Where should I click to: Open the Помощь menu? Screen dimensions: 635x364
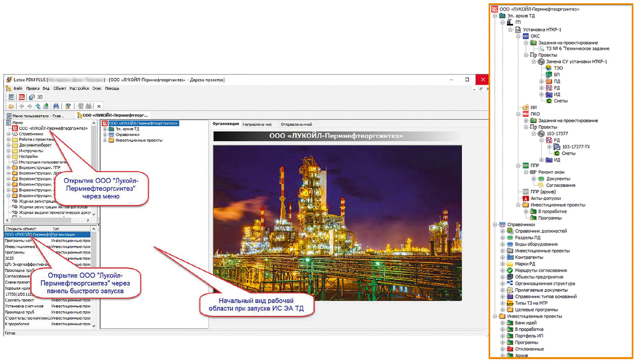pyautogui.click(x=112, y=89)
